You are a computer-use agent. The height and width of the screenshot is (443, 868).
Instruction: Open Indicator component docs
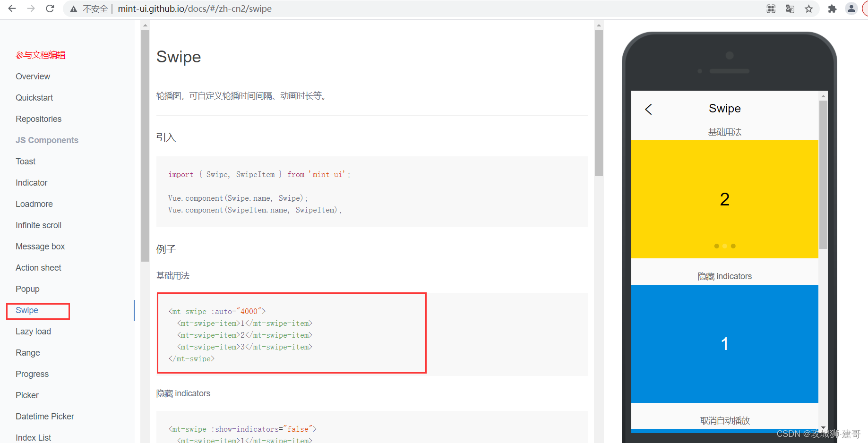point(31,183)
